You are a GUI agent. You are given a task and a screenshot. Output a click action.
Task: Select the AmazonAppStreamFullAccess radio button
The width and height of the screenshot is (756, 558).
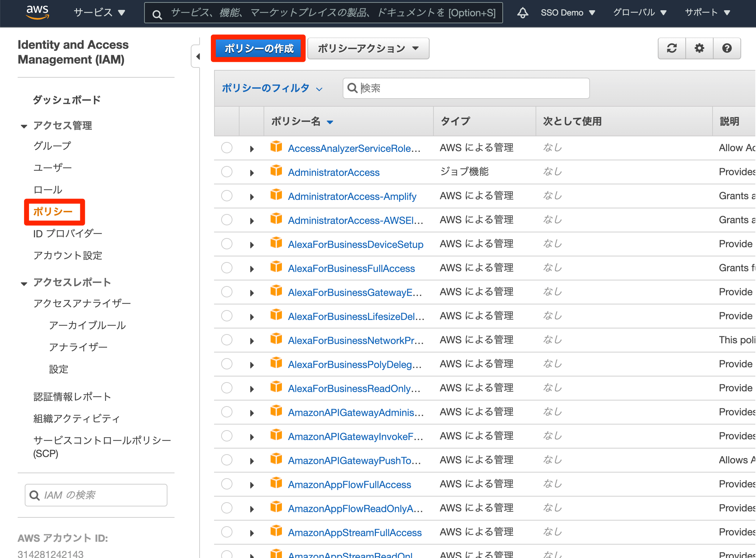coord(227,532)
